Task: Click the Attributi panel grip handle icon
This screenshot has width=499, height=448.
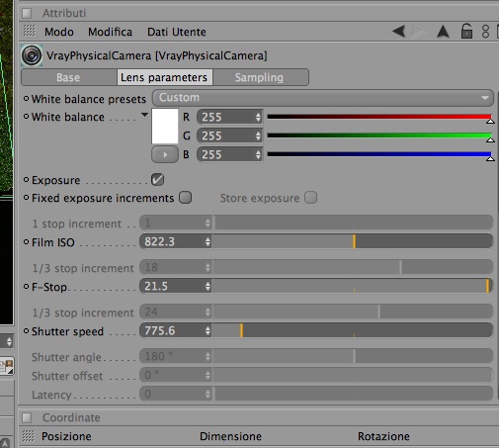Action: tap(30, 31)
